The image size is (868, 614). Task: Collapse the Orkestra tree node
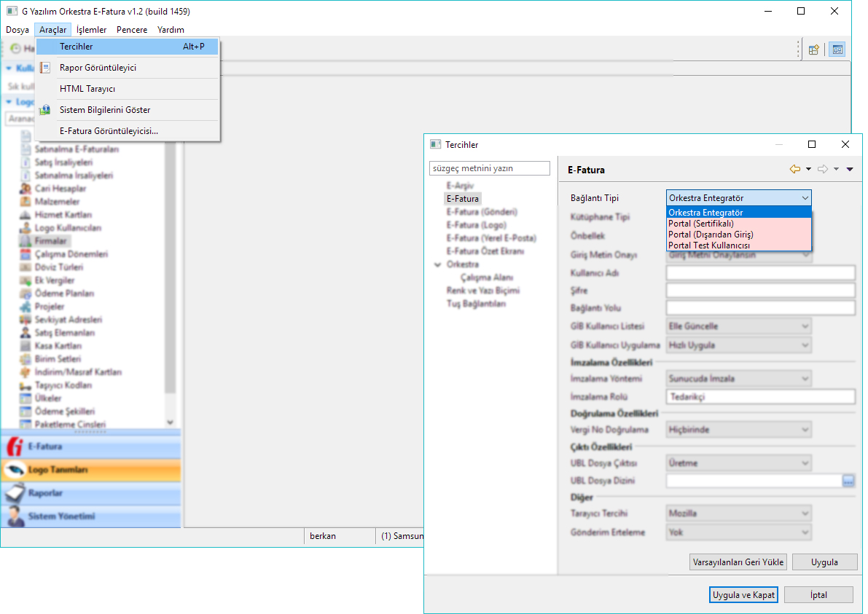coord(438,264)
